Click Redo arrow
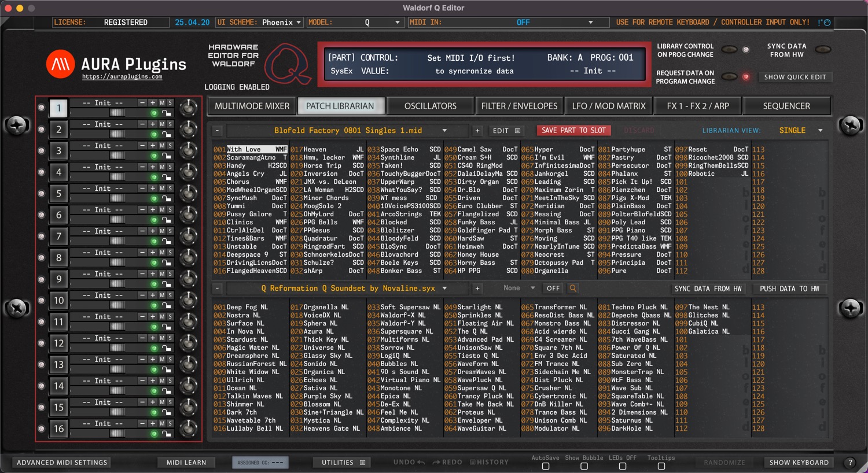Image resolution: width=868 pixels, height=473 pixels. (x=436, y=463)
